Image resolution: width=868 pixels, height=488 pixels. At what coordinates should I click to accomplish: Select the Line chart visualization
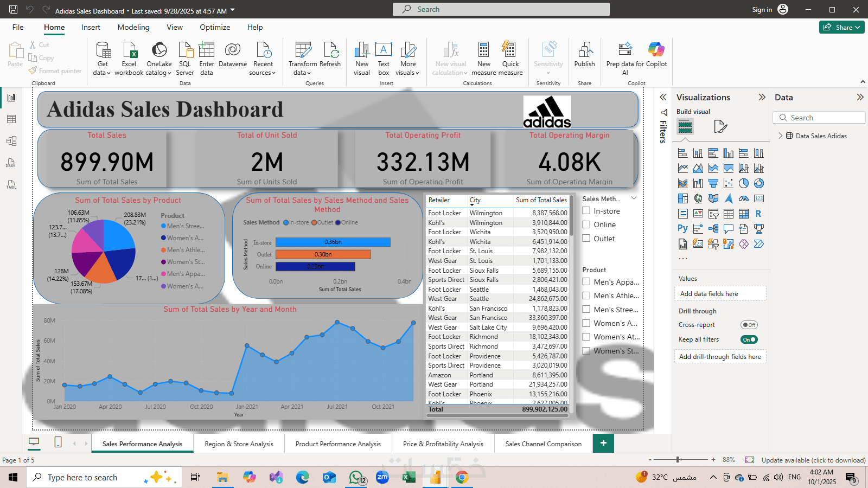pos(683,169)
